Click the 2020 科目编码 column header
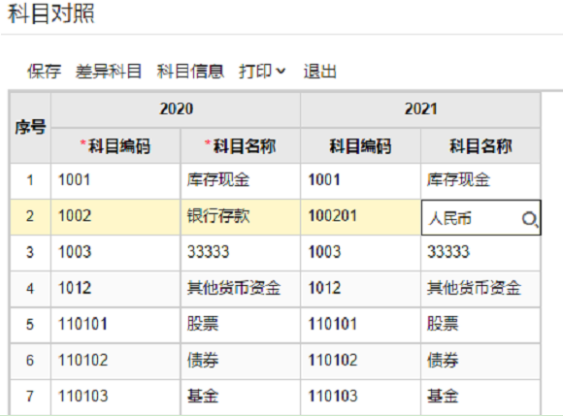This screenshot has width=563, height=416. (x=115, y=146)
